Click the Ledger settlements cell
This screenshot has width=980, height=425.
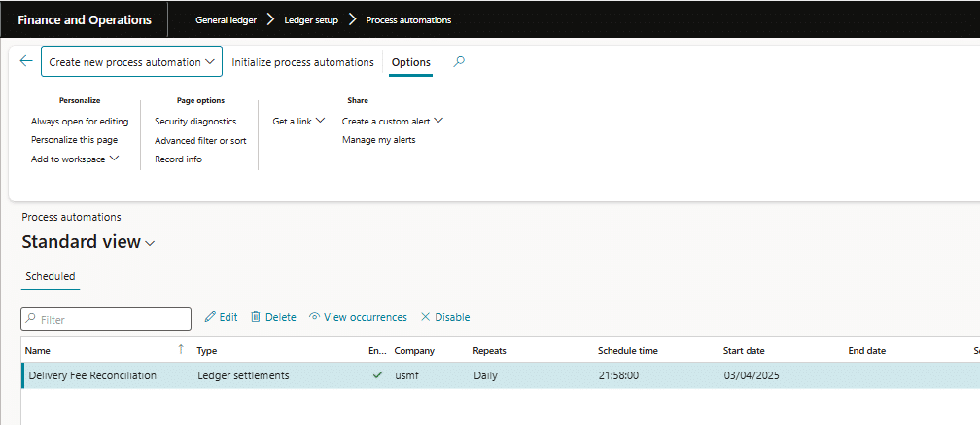243,375
